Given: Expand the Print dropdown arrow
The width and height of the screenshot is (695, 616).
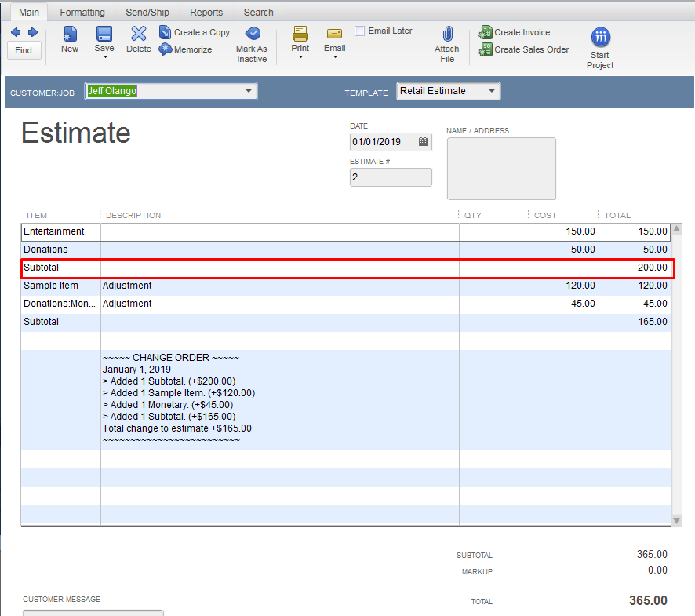Looking at the screenshot, I should 300,57.
